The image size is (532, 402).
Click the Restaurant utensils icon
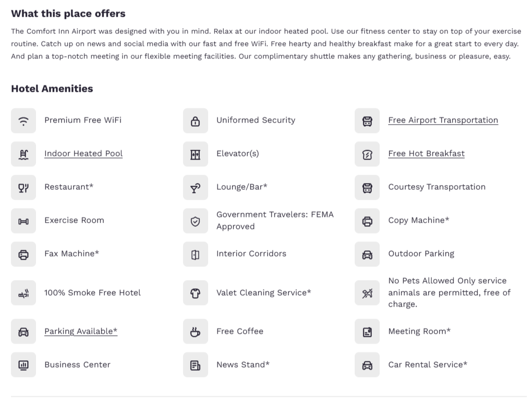(23, 188)
